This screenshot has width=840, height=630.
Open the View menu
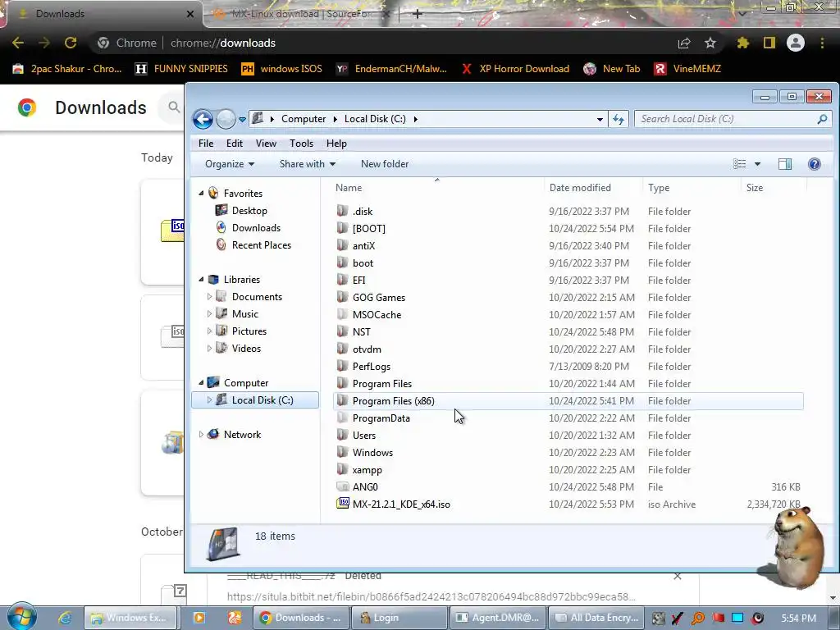click(266, 144)
